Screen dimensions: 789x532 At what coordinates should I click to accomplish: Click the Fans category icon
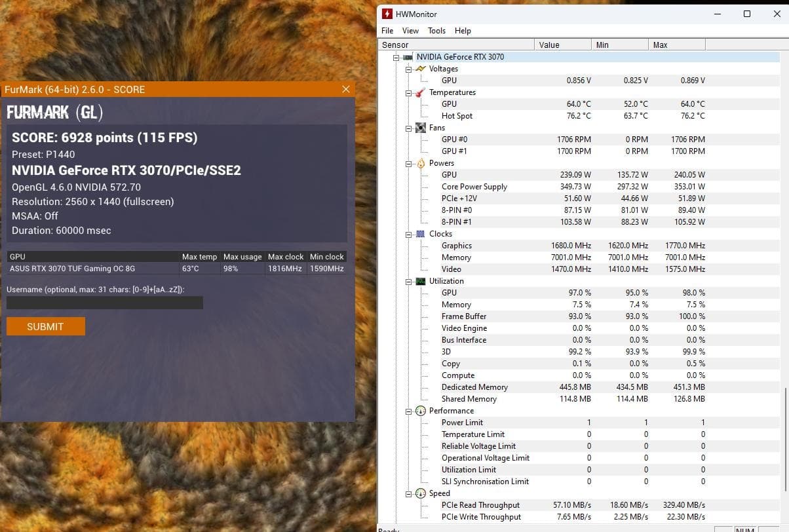click(421, 128)
